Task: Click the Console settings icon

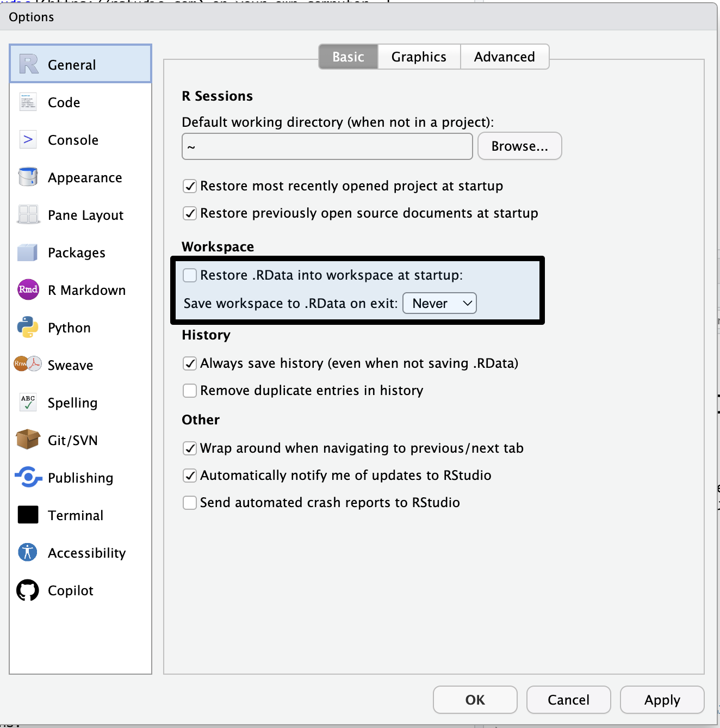Action: click(27, 140)
